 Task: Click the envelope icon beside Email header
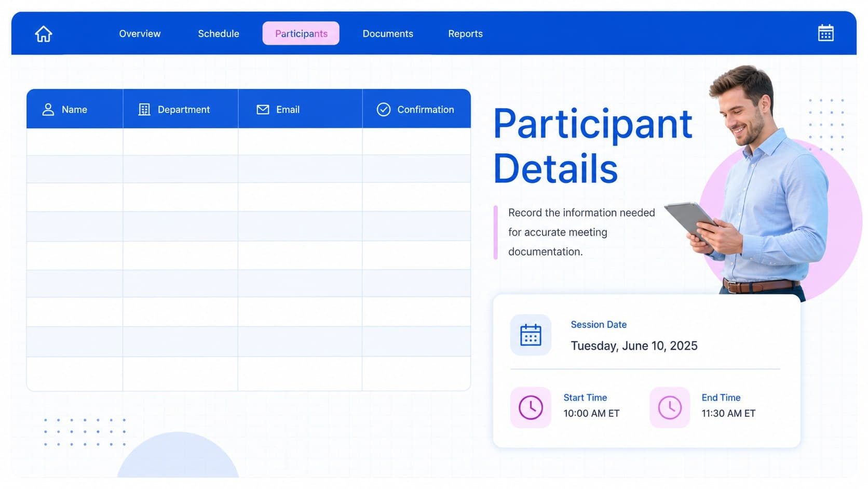pos(263,110)
